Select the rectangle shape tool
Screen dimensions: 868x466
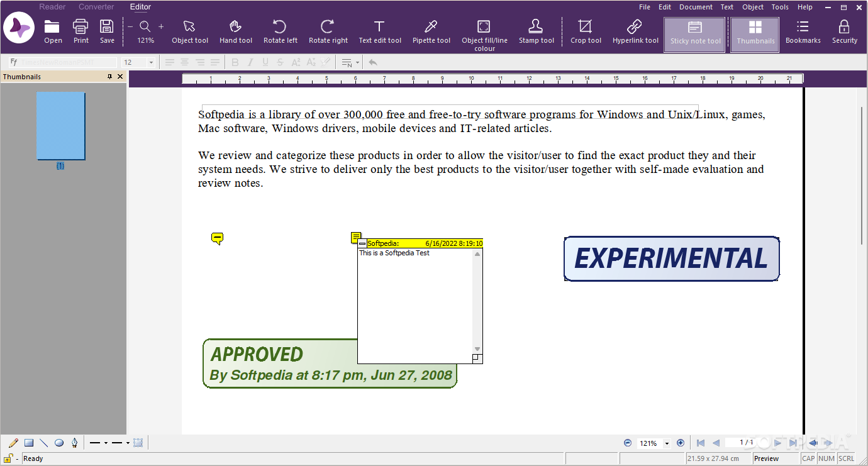coord(29,443)
